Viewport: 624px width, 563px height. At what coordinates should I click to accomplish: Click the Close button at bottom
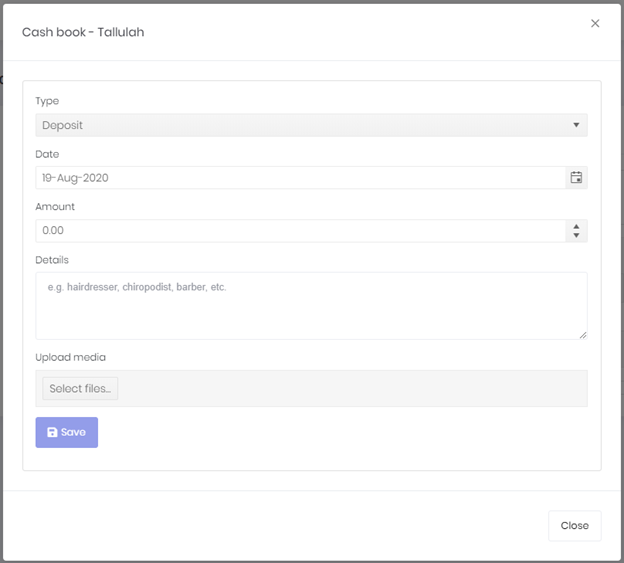pyautogui.click(x=574, y=526)
